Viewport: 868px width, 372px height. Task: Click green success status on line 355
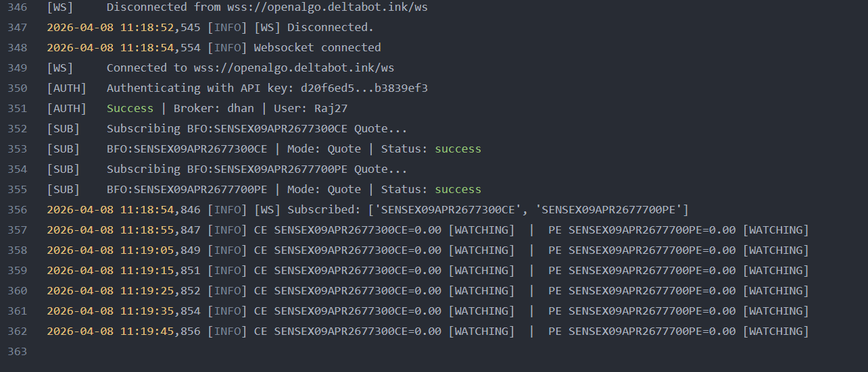click(458, 190)
